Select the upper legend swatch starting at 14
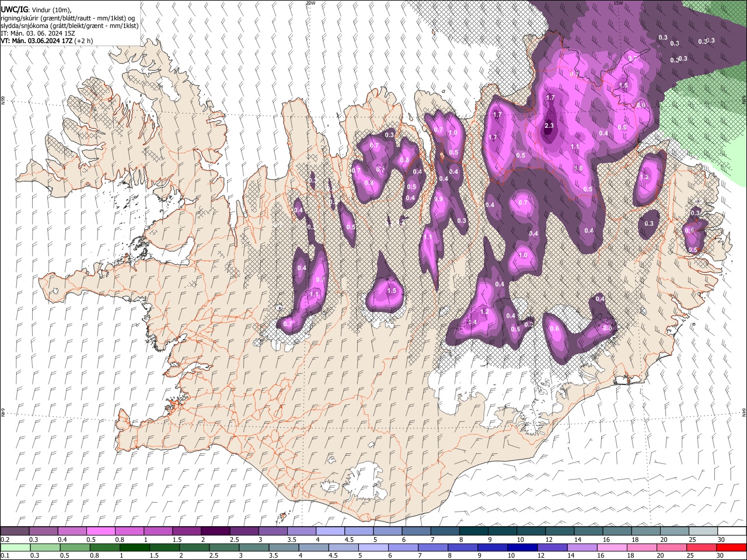Screen dimensions: 747x560 588,531
